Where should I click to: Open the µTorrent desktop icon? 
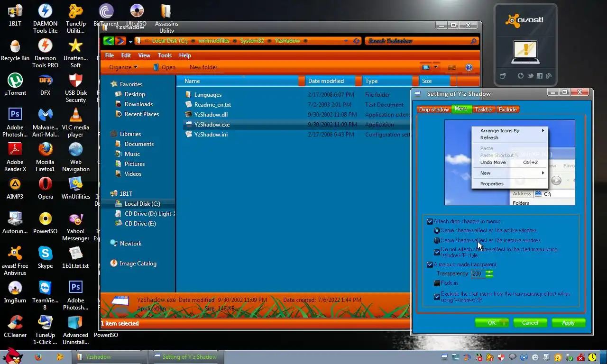pos(15,85)
